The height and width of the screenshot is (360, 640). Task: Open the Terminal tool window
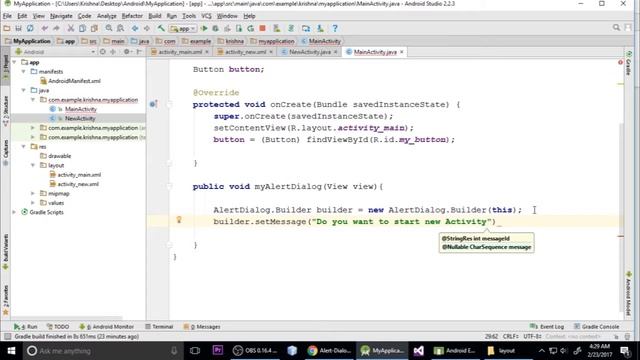pos(159,327)
